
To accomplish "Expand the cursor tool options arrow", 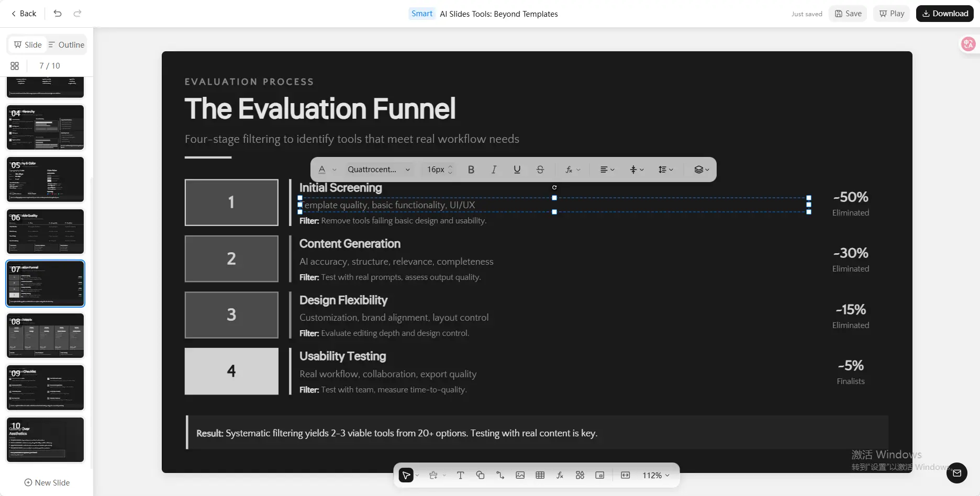I will (x=417, y=476).
